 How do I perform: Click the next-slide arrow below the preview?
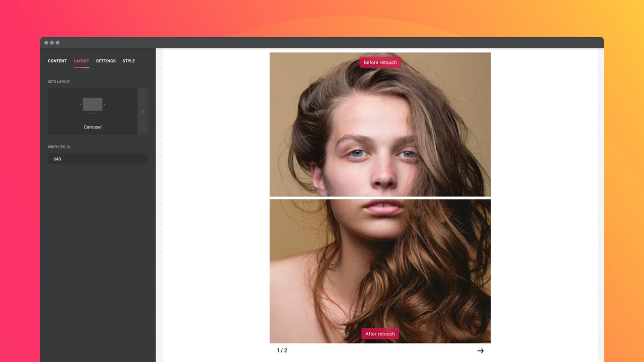point(480,350)
